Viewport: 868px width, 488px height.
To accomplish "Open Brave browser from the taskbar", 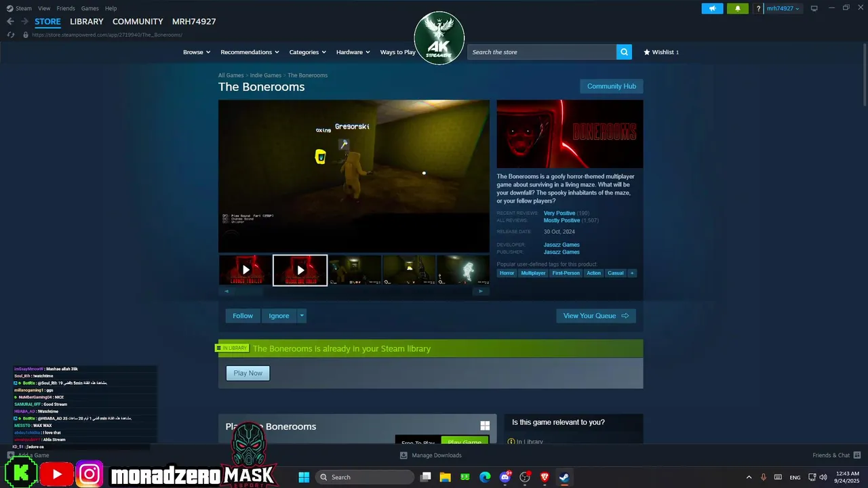I will click(544, 477).
